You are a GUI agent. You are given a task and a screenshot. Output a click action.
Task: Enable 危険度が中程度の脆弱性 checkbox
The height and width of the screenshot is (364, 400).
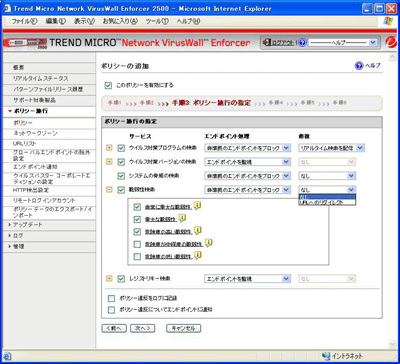(x=137, y=244)
